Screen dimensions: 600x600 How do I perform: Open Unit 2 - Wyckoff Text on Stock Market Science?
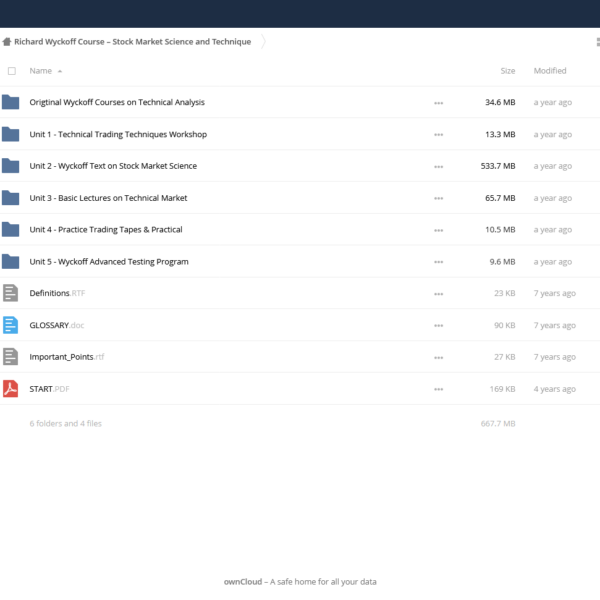pos(113,166)
